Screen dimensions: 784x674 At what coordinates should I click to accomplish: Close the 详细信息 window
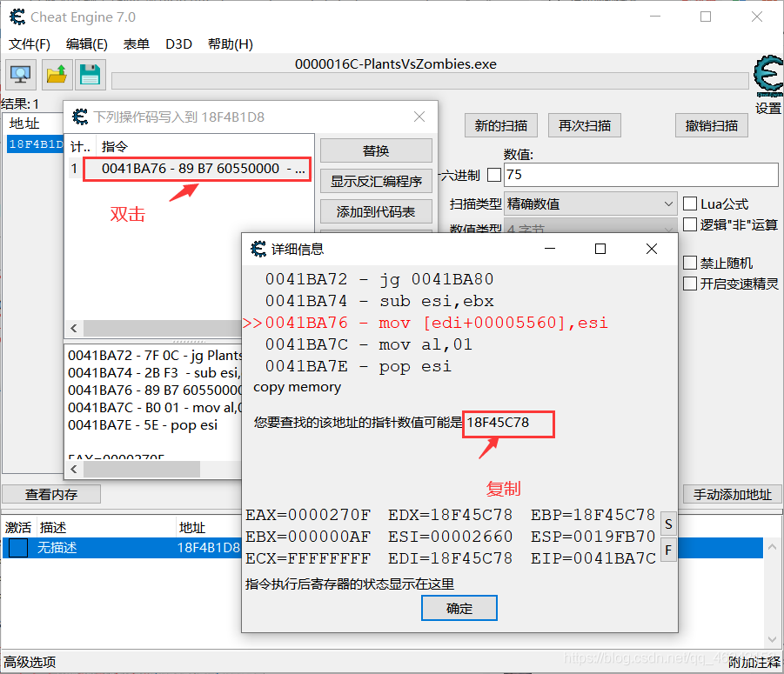[652, 249]
